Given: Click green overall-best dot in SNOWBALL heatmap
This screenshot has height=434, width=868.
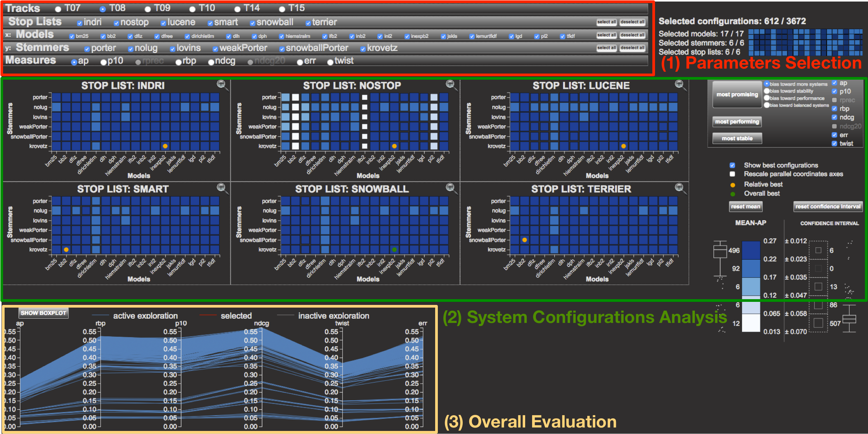Looking at the screenshot, I should [394, 249].
